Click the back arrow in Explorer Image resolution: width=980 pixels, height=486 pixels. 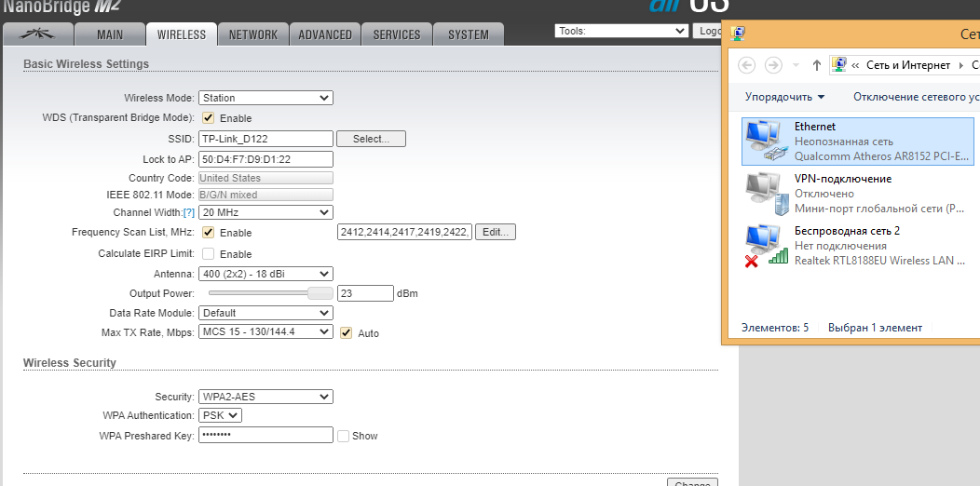pos(746,65)
